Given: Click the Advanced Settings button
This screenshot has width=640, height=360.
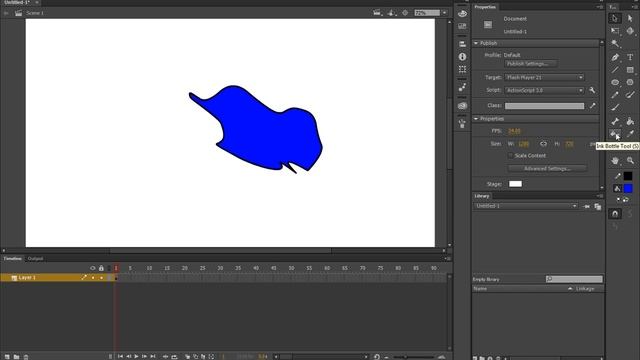Looking at the screenshot, I should [547, 169].
